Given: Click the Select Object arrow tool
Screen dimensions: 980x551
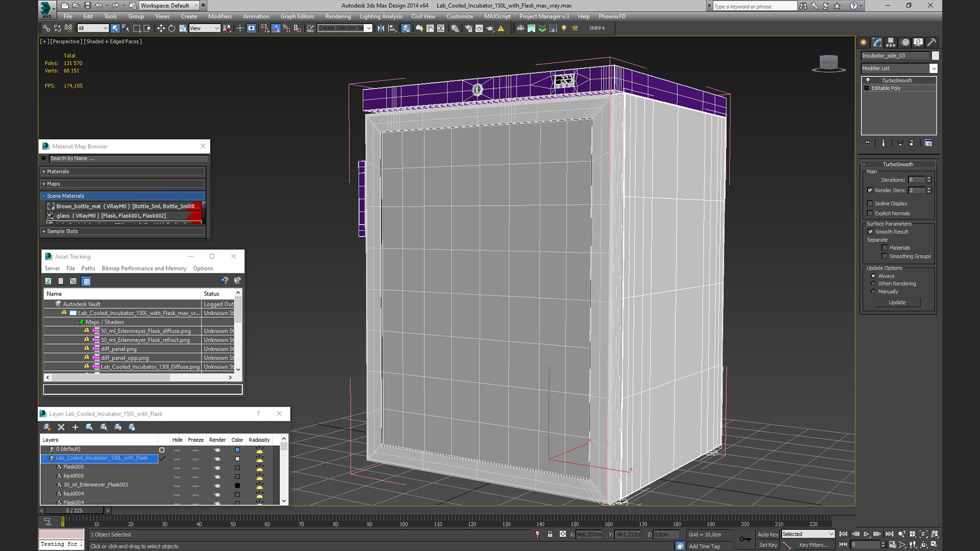Looking at the screenshot, I should point(115,29).
